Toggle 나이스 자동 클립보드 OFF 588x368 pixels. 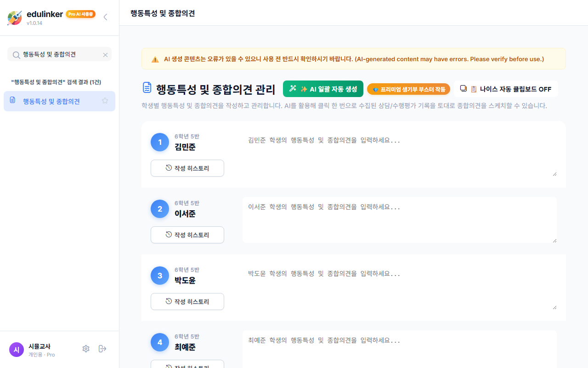point(506,89)
